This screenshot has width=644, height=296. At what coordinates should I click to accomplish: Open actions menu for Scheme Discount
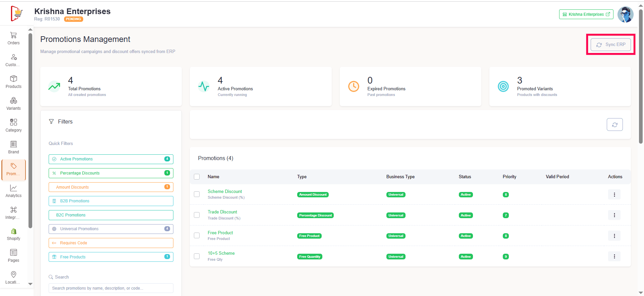(x=614, y=195)
